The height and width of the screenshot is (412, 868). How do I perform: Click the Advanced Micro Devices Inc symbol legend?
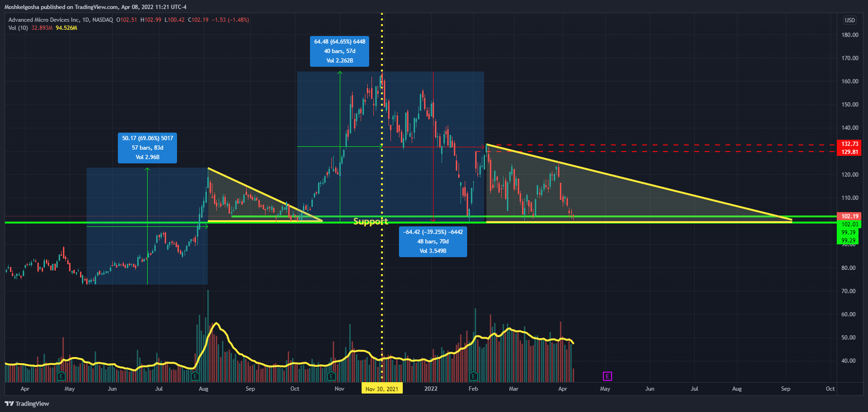pos(61,20)
